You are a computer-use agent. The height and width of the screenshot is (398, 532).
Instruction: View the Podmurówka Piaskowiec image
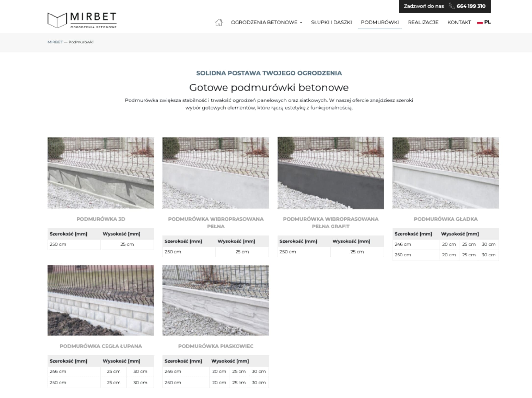tap(215, 300)
